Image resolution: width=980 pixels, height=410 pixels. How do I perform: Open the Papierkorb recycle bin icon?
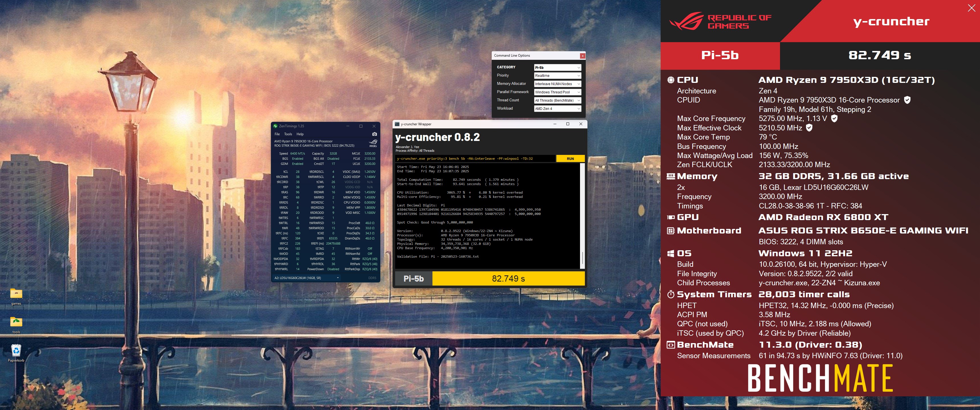(x=16, y=353)
